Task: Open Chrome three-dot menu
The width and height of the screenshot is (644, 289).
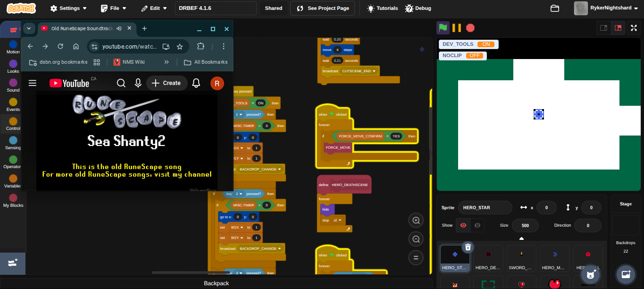Action: [x=224, y=46]
